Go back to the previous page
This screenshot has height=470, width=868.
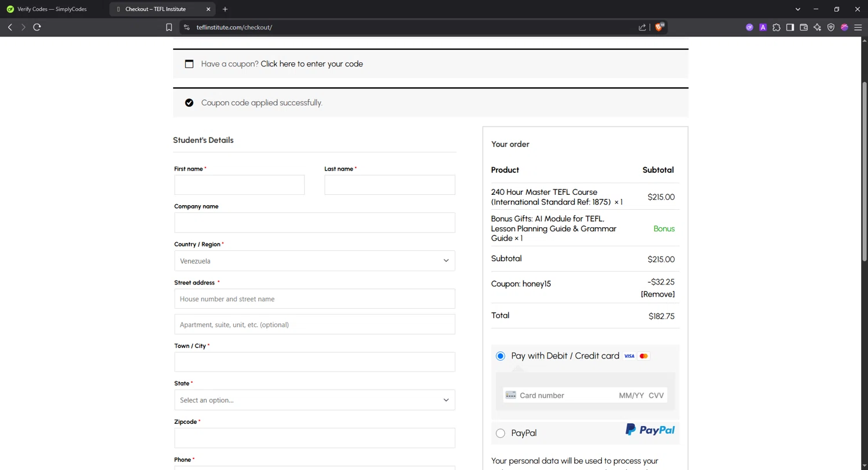click(x=10, y=27)
